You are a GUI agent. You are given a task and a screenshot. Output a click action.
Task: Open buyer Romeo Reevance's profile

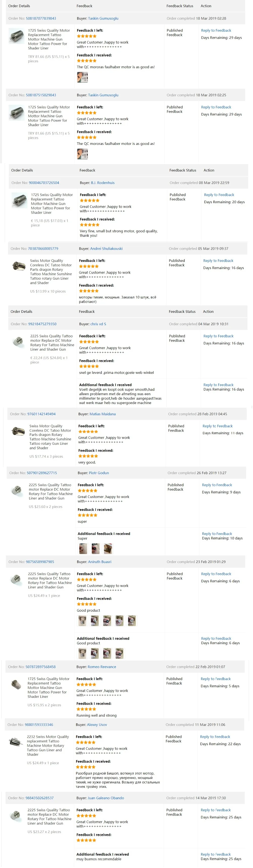pos(102,667)
